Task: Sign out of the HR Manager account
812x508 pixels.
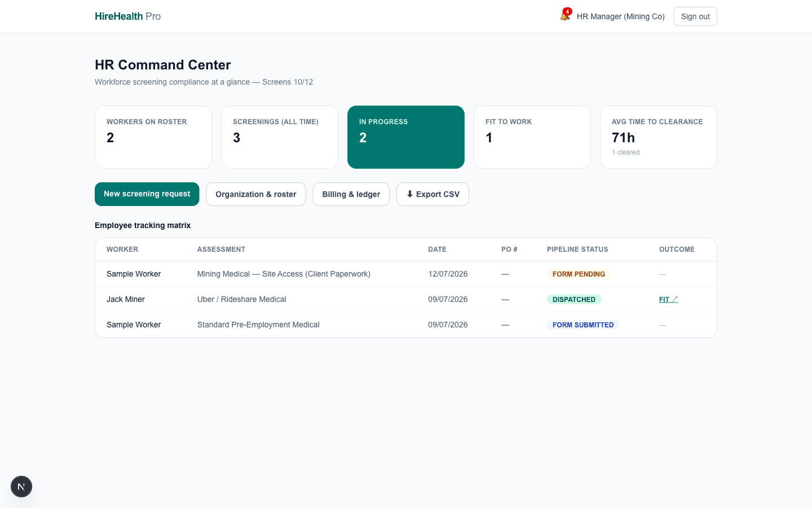Action: coord(695,16)
